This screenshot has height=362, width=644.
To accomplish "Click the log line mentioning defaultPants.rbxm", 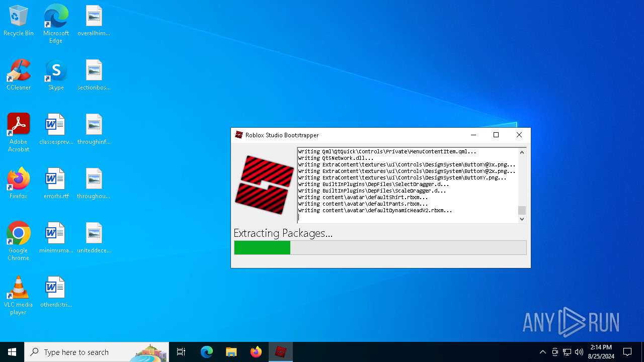I will [363, 204].
